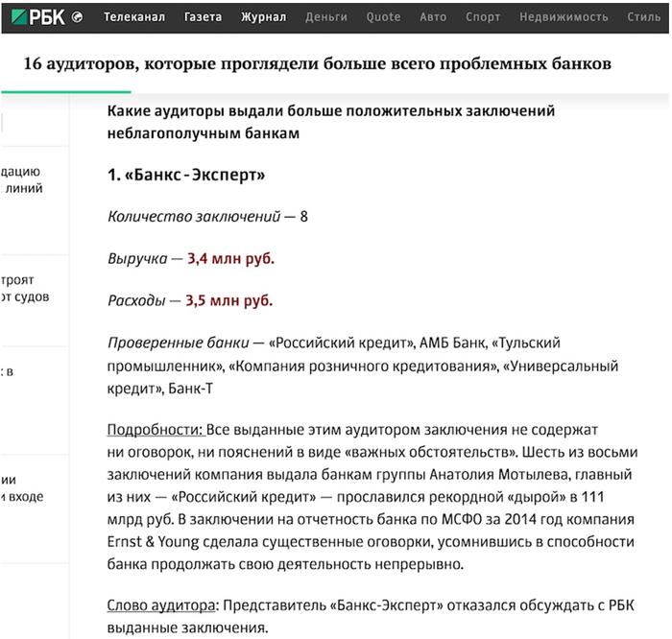Viewport: 672px width, 639px height.
Task: Click the underlined 'Слово аудитора' label
Action: click(x=161, y=605)
